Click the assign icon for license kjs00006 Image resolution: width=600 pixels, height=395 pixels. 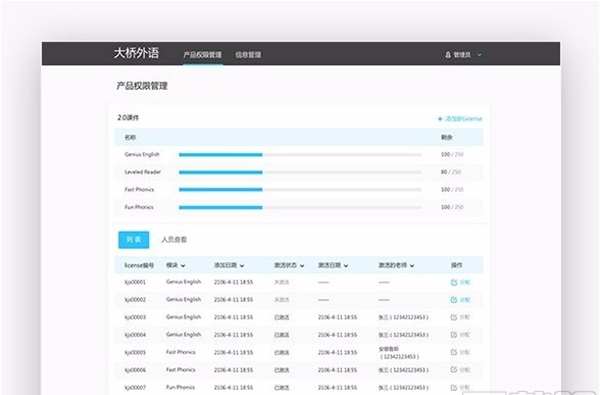coord(454,370)
